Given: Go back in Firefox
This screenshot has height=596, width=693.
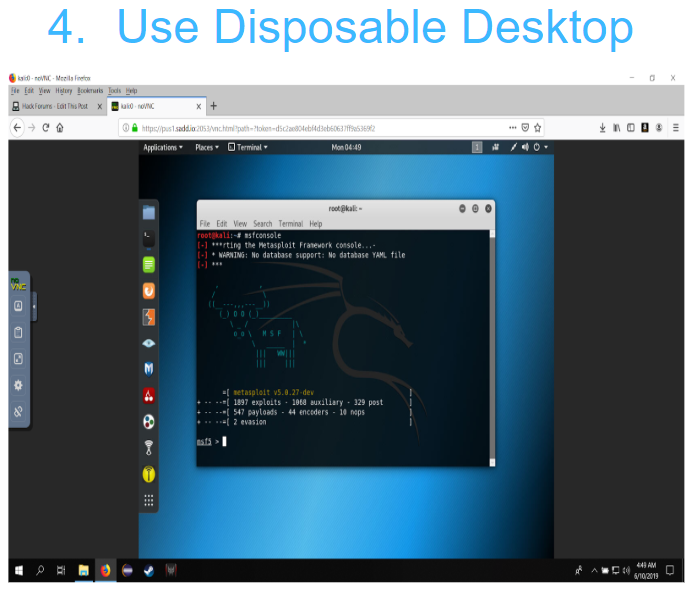Looking at the screenshot, I should pos(17,128).
